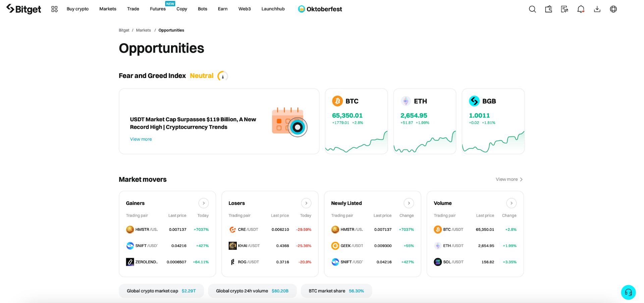Click the calendar illustration in news card

point(289,122)
